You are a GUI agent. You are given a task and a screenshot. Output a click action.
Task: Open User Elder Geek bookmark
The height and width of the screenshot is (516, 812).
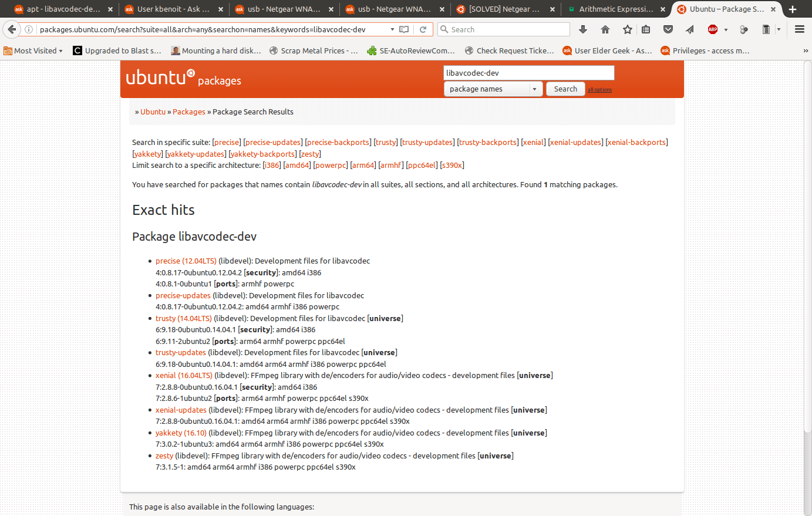(x=607, y=51)
